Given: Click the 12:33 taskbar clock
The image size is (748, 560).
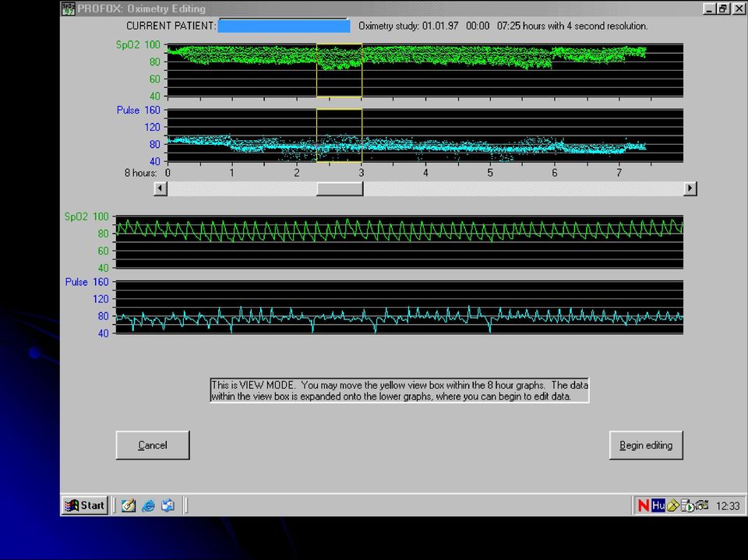Looking at the screenshot, I should (728, 505).
